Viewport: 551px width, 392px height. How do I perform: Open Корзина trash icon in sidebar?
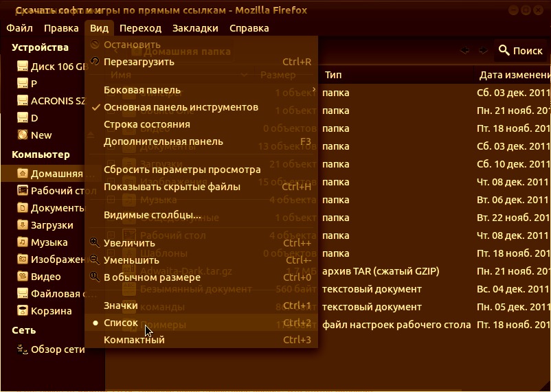pos(23,311)
